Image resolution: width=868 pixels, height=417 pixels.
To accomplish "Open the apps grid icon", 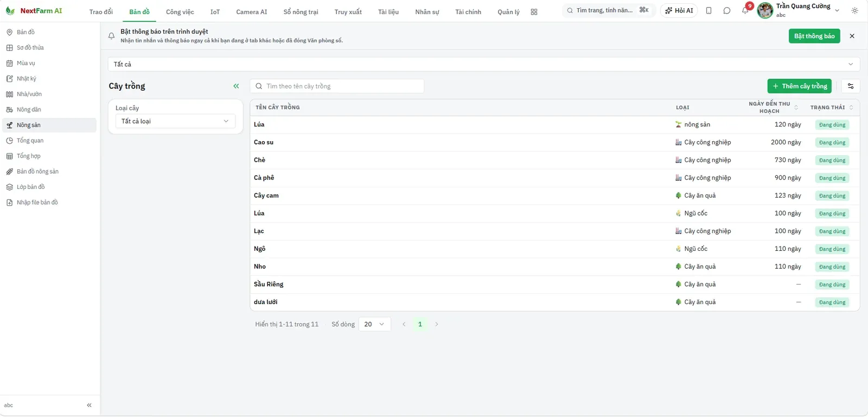I will pyautogui.click(x=534, y=12).
